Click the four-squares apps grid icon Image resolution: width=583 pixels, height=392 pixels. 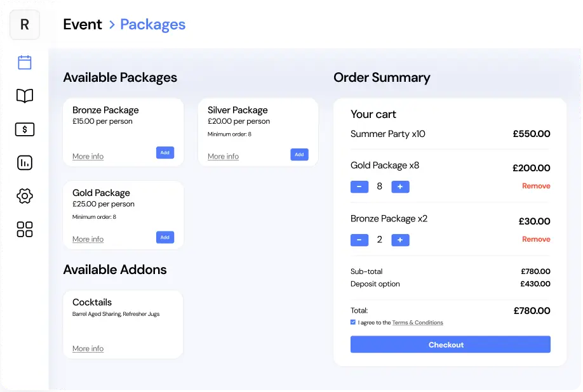25,229
